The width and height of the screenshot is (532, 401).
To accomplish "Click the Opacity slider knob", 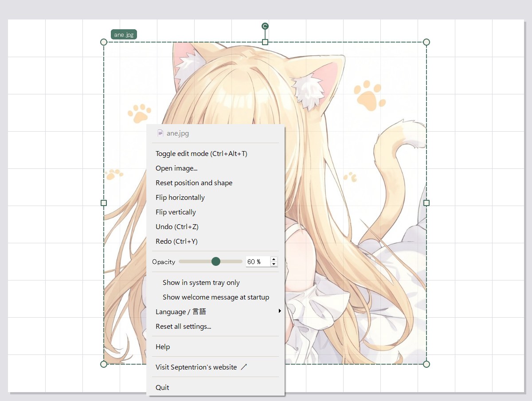I will 216,261.
